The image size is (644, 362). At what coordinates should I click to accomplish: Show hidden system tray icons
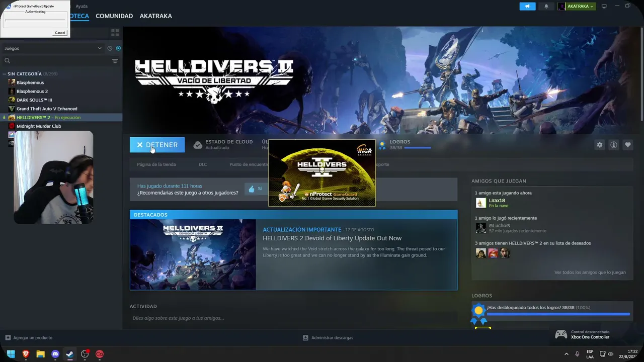[566, 354]
